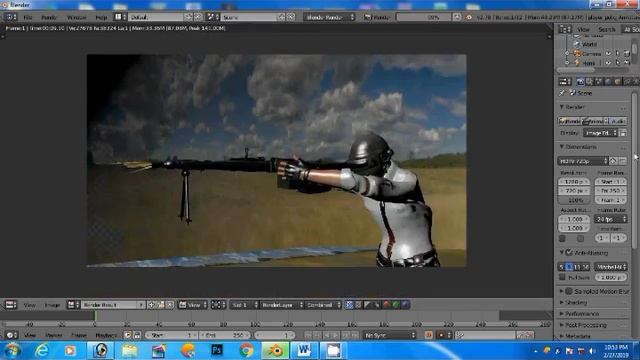
Task: Click the Render image button
Action: click(x=569, y=121)
